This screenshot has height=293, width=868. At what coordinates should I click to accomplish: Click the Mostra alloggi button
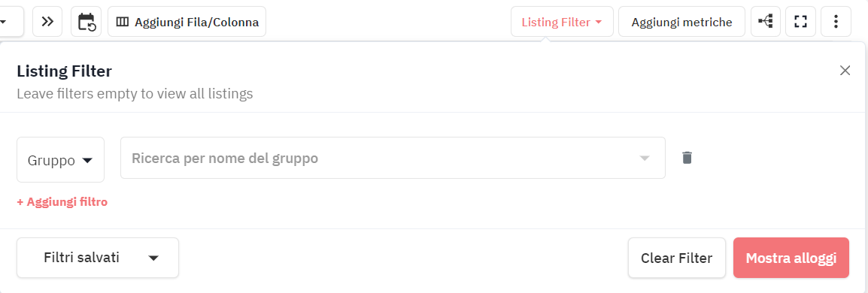(791, 258)
